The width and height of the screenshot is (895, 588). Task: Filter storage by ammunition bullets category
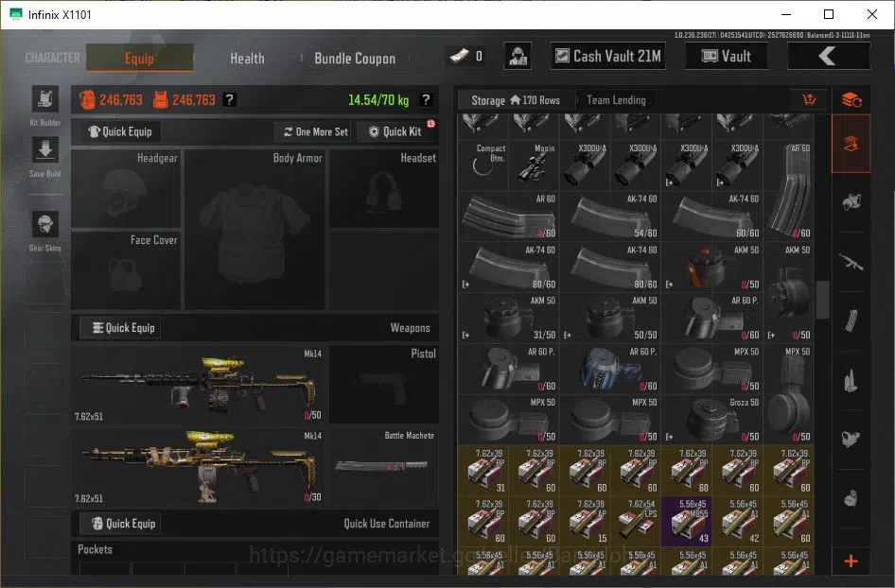[851, 380]
